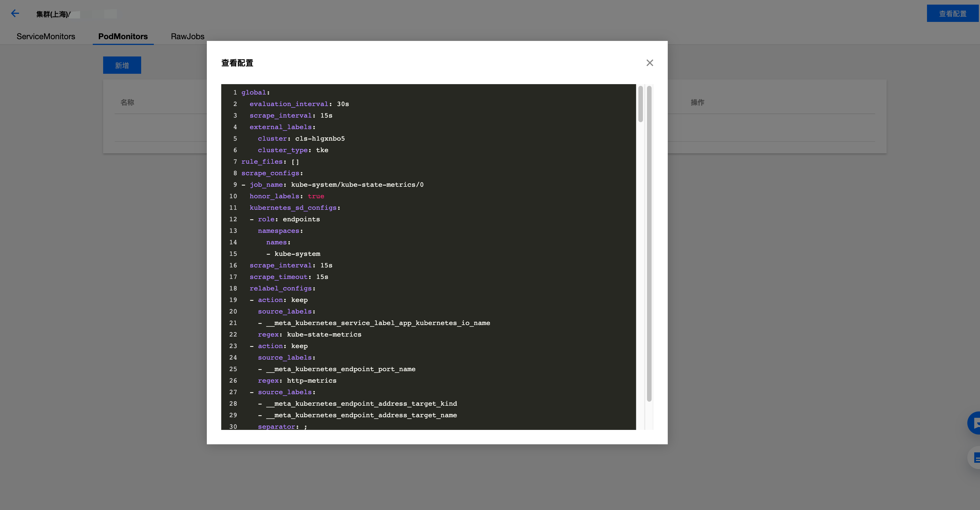The image size is (980, 510).
Task: Click the endpoint_address_target_name line
Action: coord(357,415)
